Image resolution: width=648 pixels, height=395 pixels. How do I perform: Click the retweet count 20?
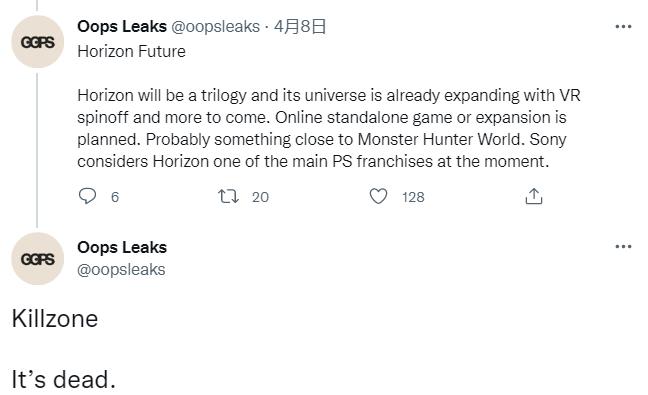click(260, 197)
